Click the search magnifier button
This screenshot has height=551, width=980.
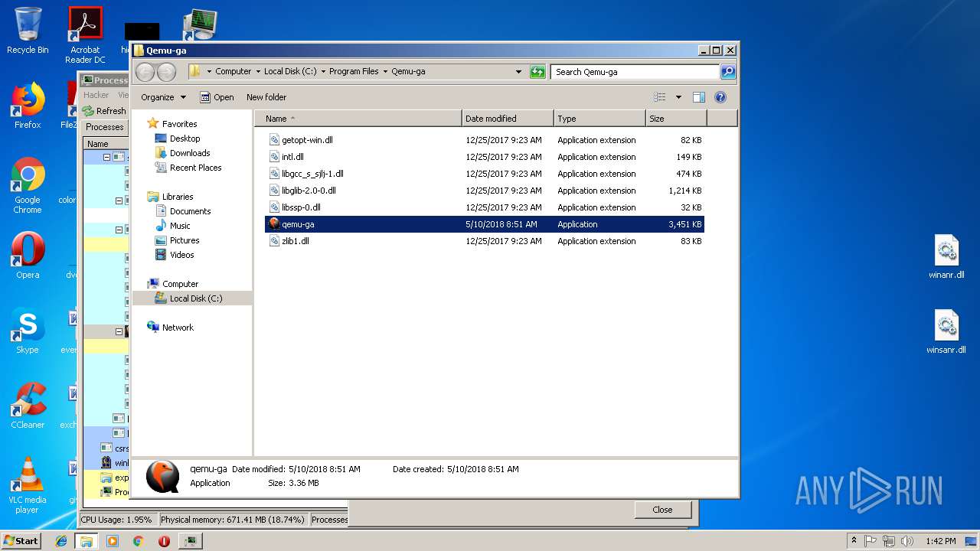click(x=727, y=72)
